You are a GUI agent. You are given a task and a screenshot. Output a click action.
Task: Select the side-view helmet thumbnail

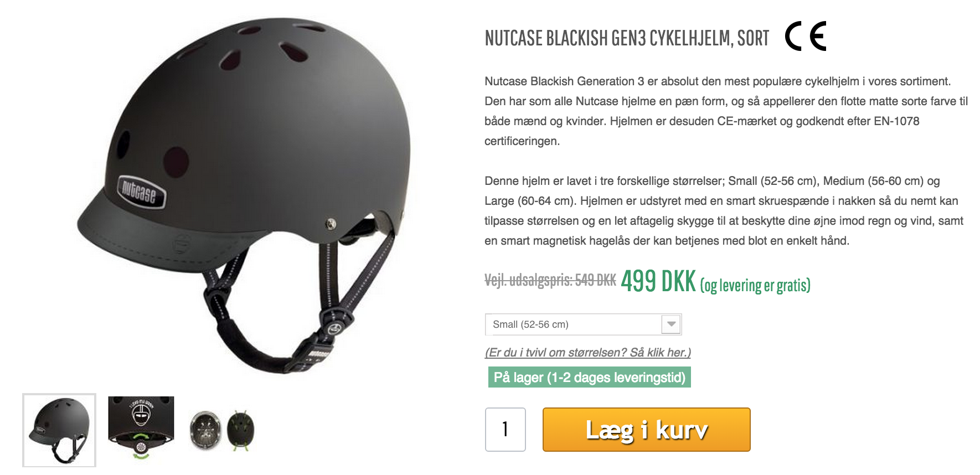(59, 430)
